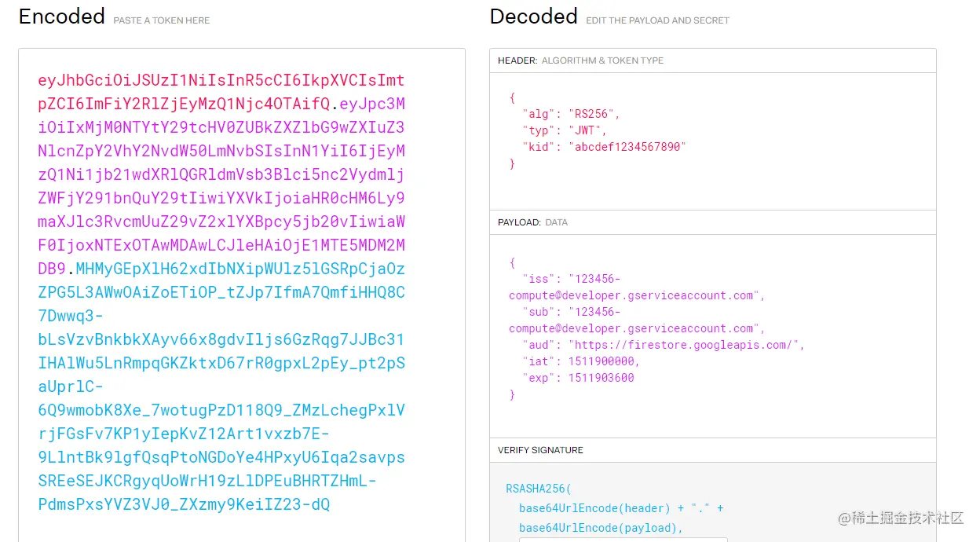Screen dimensions: 980x542
Task: Click the Decoded heading
Action: click(533, 16)
